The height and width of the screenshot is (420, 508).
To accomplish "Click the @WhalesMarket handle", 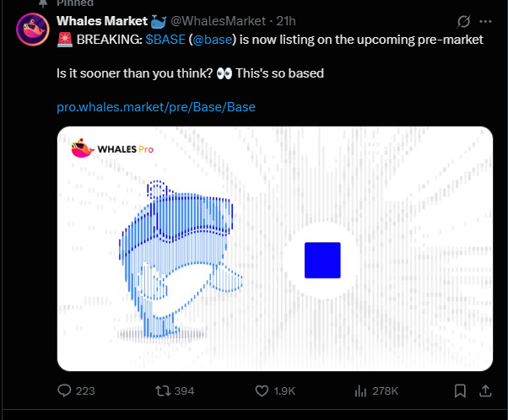I will click(x=218, y=21).
